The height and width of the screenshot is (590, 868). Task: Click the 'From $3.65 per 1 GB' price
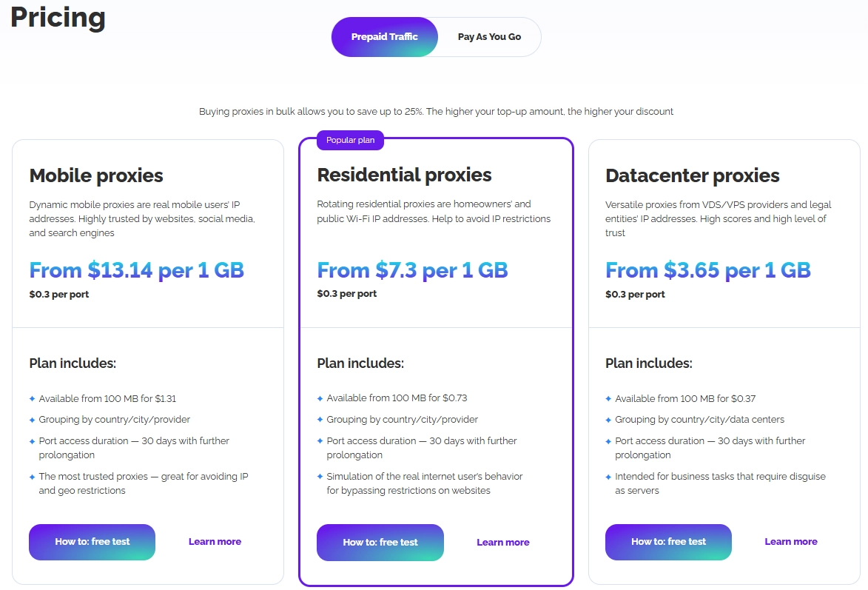(x=708, y=270)
